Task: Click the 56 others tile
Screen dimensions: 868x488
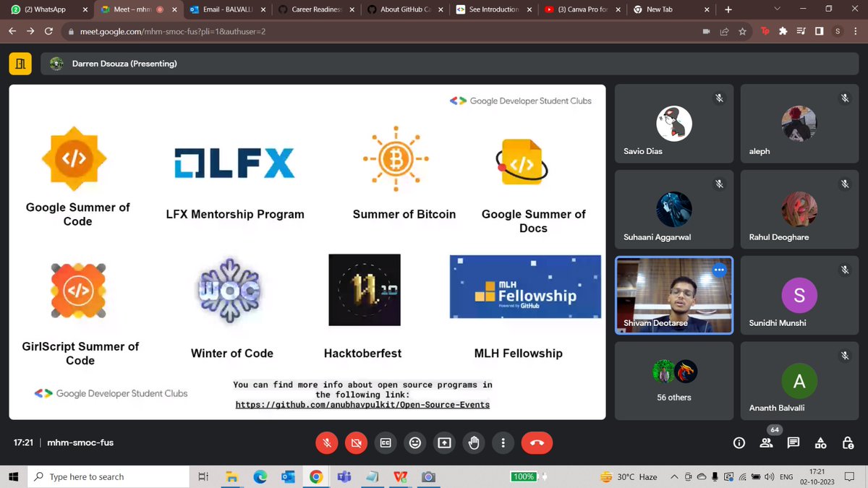Action: pyautogui.click(x=674, y=381)
